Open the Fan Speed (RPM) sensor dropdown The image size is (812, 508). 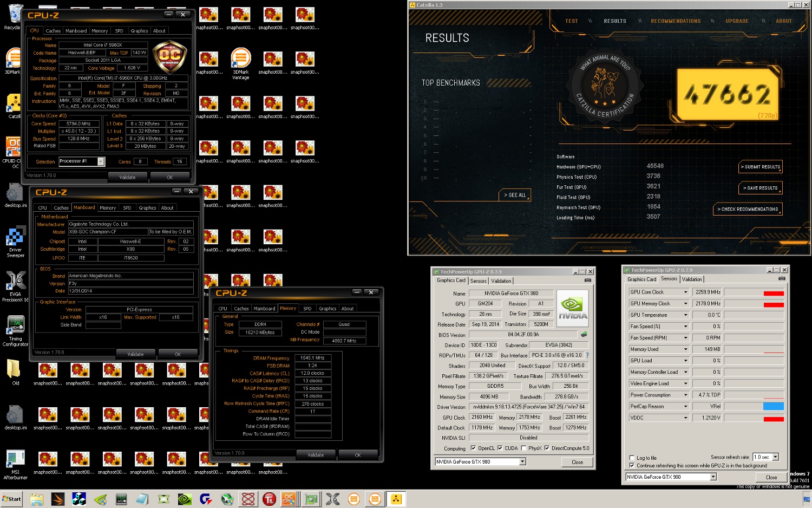tap(685, 337)
